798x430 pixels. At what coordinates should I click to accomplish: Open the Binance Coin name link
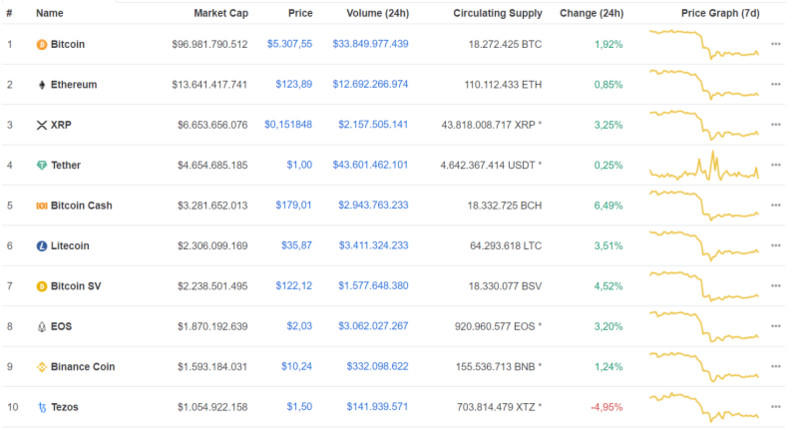(x=83, y=366)
